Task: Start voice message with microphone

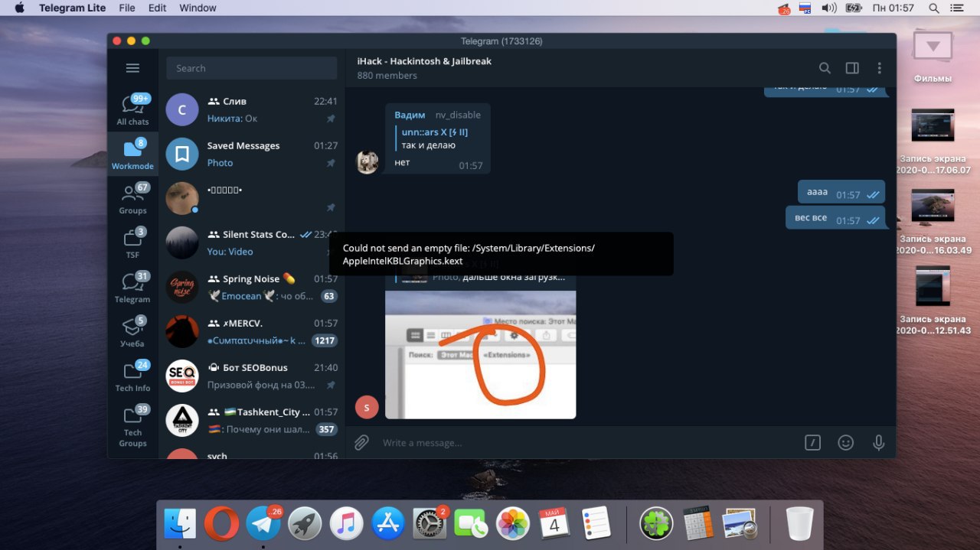Action: (x=879, y=442)
